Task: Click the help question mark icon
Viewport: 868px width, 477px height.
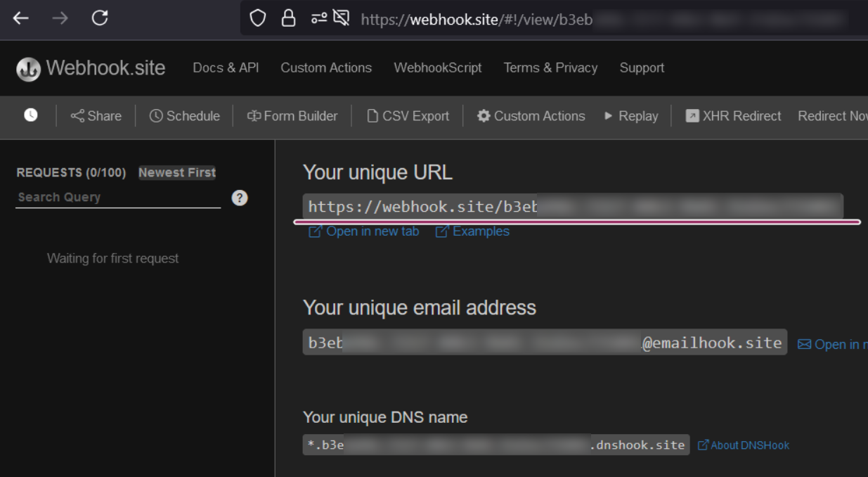Action: point(240,198)
